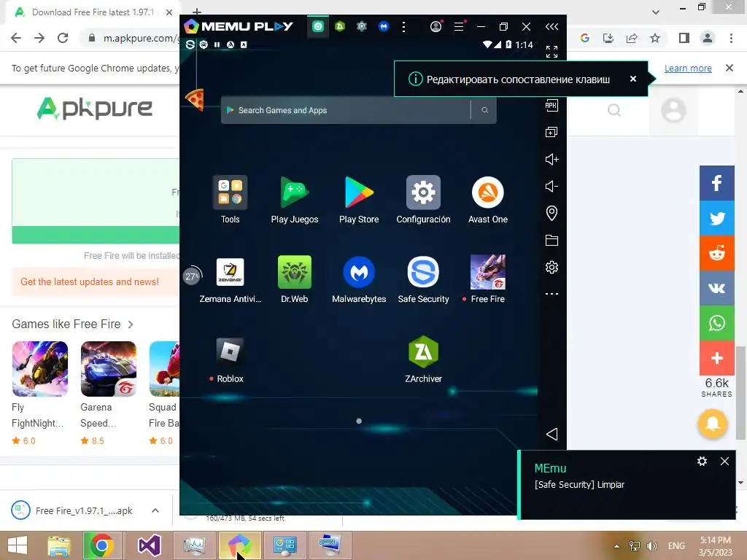Decrease volume in MEmu sidebar
The width and height of the screenshot is (747, 560).
coord(551,186)
